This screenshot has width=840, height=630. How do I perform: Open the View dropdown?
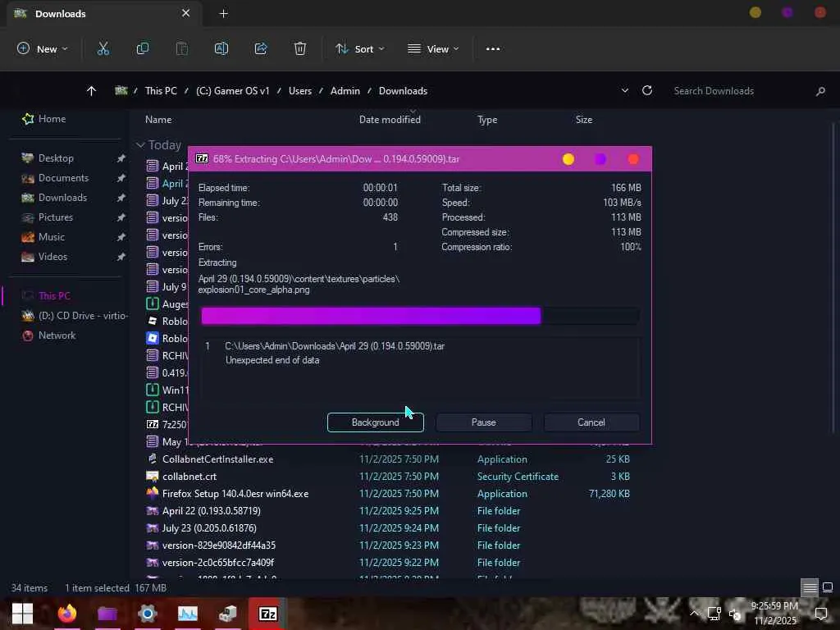click(x=433, y=48)
